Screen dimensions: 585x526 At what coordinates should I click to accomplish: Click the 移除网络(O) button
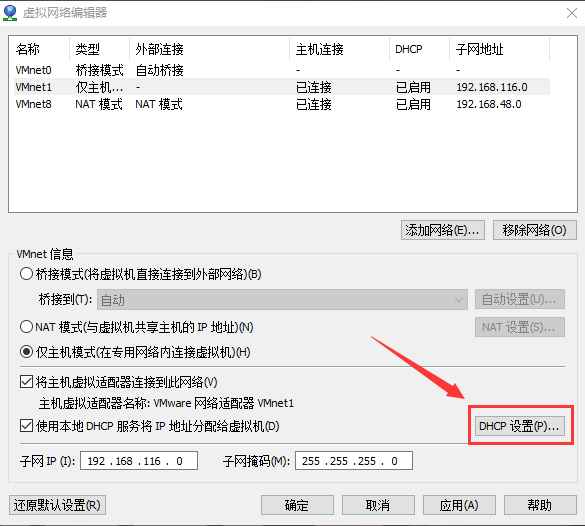point(535,230)
